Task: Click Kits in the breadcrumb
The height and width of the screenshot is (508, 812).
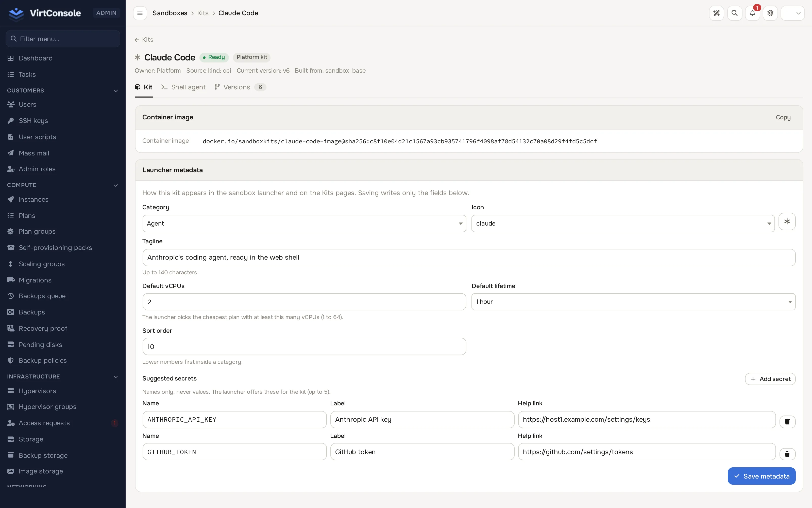Action: tap(203, 13)
